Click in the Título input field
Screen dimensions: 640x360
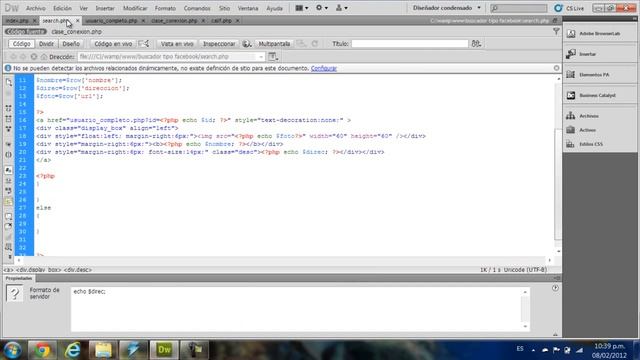[x=409, y=44]
